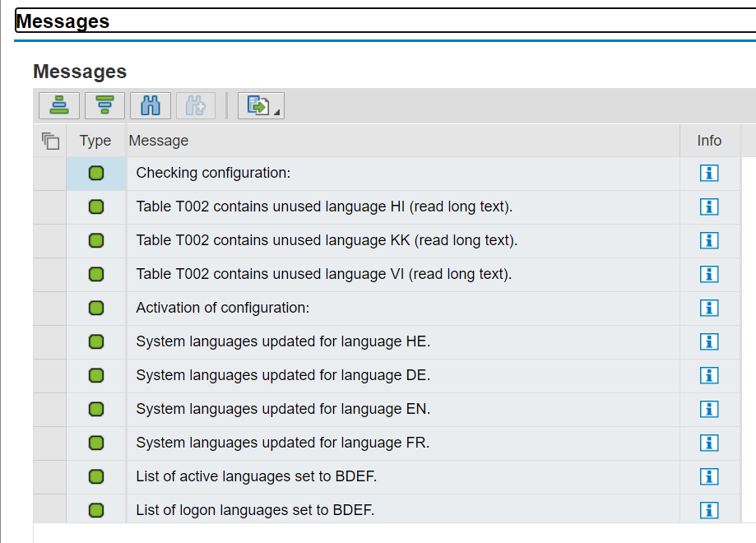Viewport: 756px width, 543px height.
Task: Click the green status icon beside logon languages message
Action: (x=95, y=510)
